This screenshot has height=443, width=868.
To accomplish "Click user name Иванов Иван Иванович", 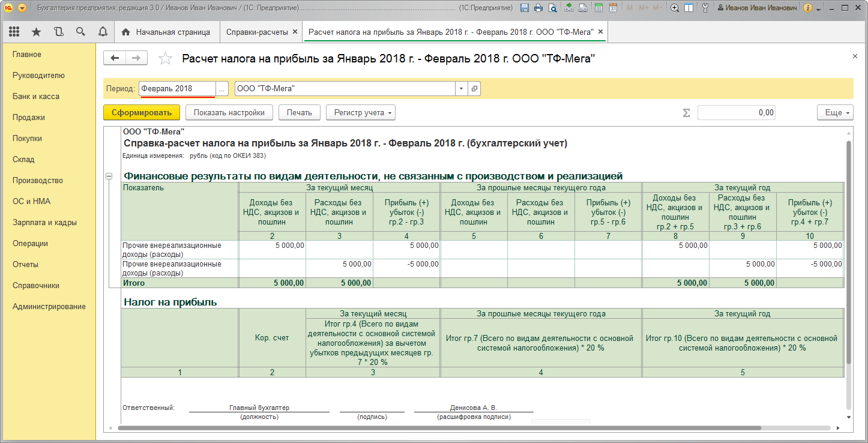I will pyautogui.click(x=756, y=8).
